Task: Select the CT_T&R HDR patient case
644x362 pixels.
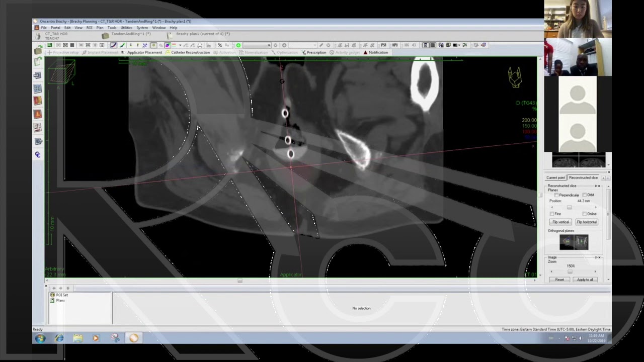Action: [x=56, y=34]
